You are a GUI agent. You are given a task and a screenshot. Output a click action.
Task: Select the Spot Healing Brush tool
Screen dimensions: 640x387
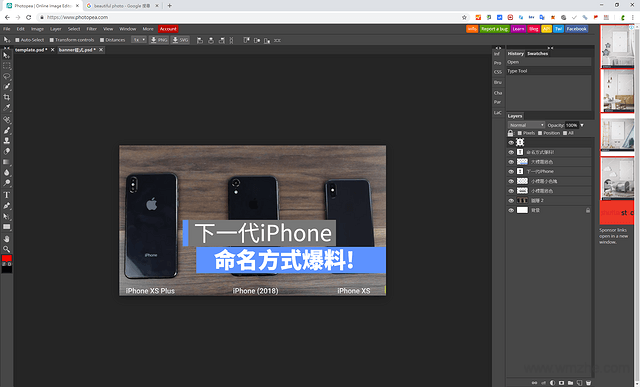7,120
